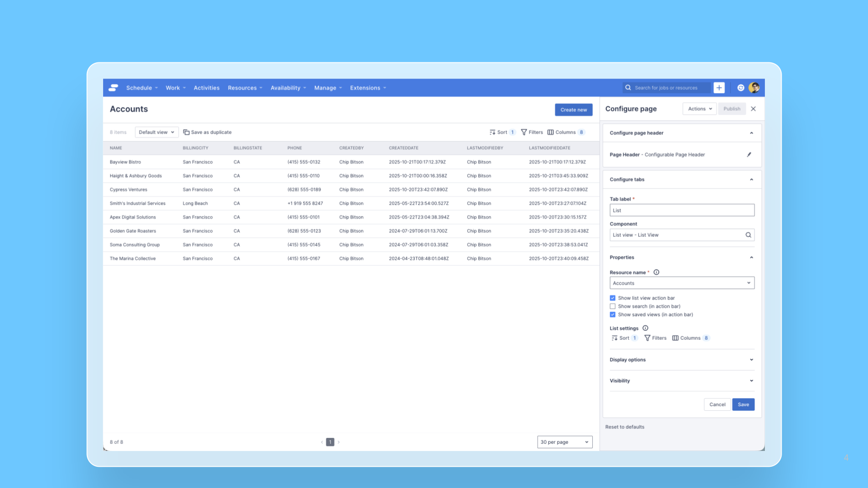The image size is (868, 488).
Task: Open the Activities menu item
Action: tap(207, 88)
